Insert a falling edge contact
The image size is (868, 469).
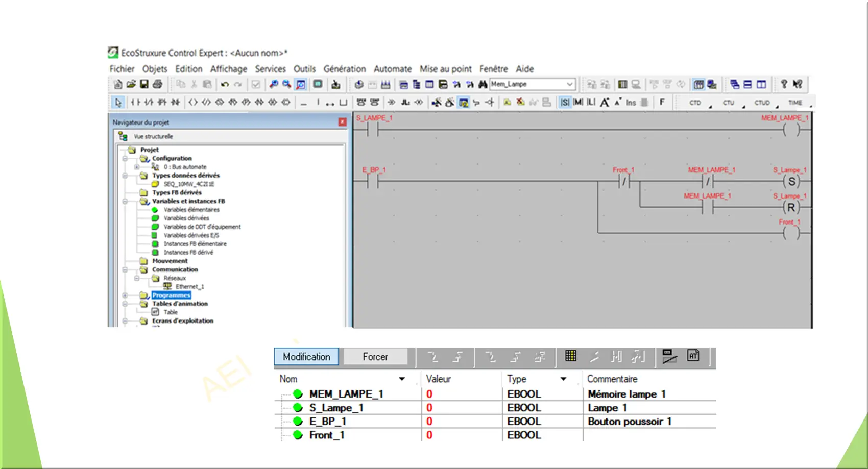pyautogui.click(x=175, y=103)
